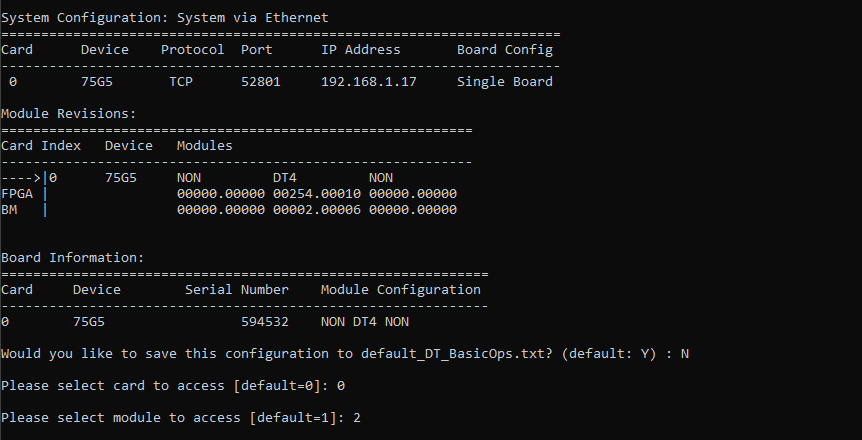
Task: Select the Single Board config value
Action: [505, 82]
